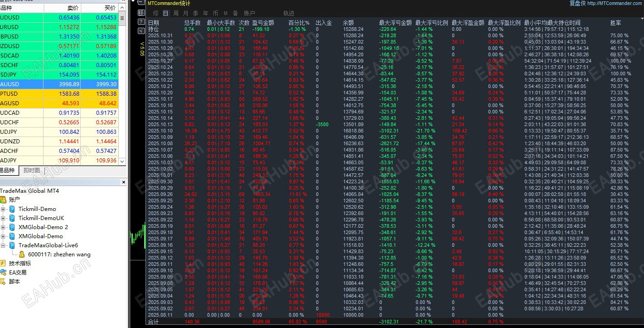Click the -3500 withdrawal value
Image resolution: width=644 pixels, height=328 pixels.
322,124
